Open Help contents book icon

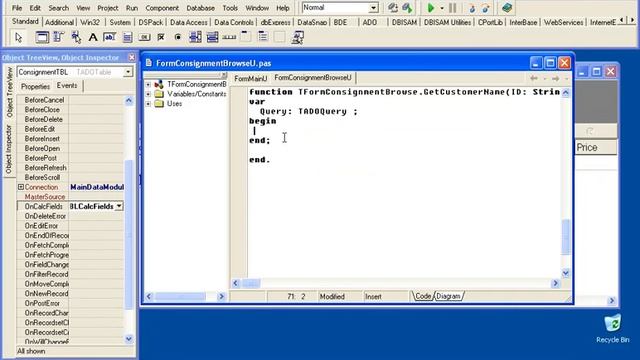507,8
